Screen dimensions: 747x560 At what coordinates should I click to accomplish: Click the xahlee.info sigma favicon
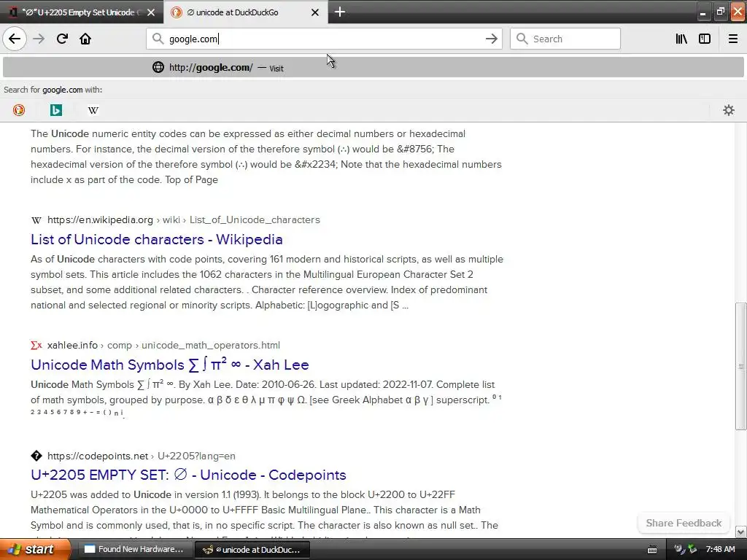(x=36, y=345)
